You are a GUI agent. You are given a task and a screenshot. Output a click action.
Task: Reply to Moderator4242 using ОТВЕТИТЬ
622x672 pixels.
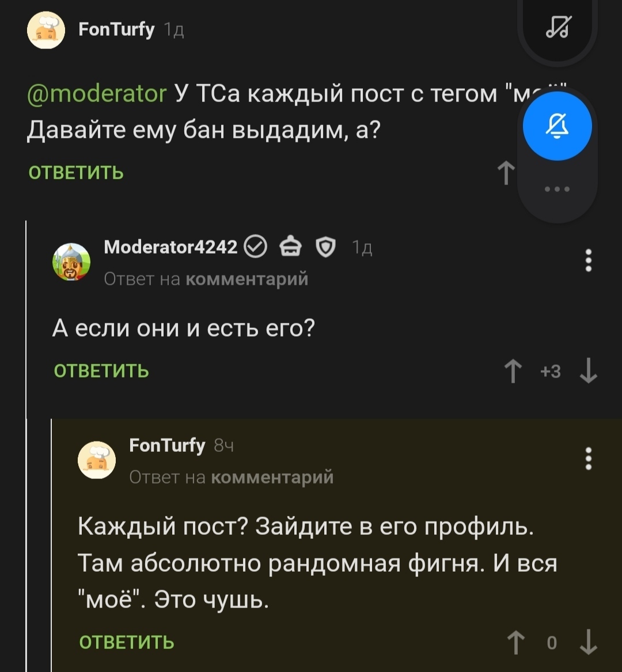[101, 371]
